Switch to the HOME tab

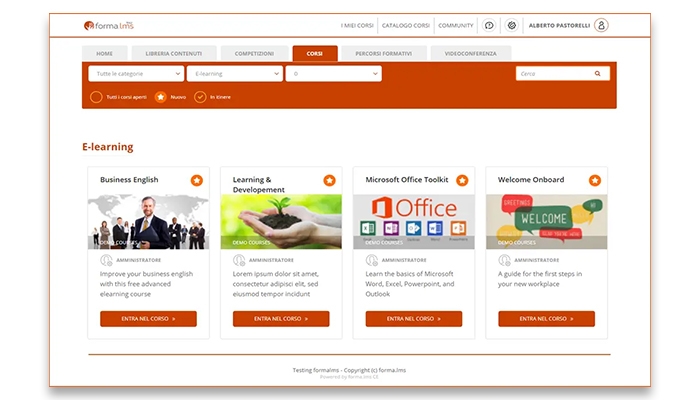(x=104, y=54)
